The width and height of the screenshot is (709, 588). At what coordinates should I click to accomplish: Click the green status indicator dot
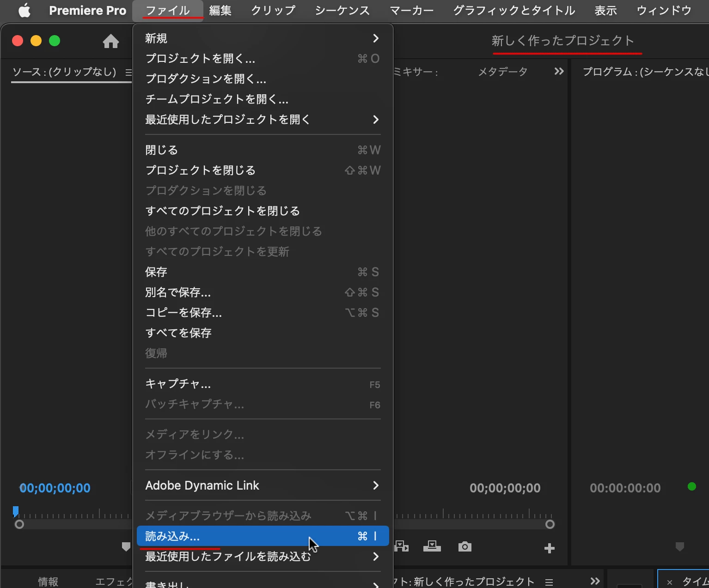(692, 486)
